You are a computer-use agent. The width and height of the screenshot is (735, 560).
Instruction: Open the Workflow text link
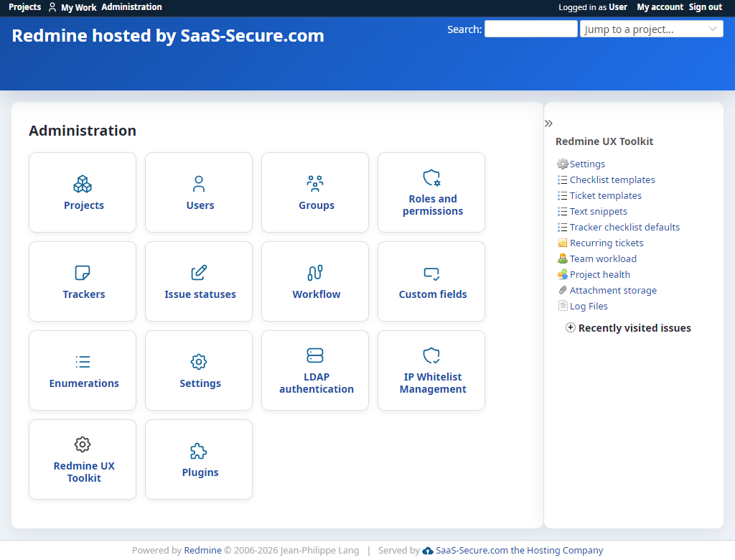[317, 294]
